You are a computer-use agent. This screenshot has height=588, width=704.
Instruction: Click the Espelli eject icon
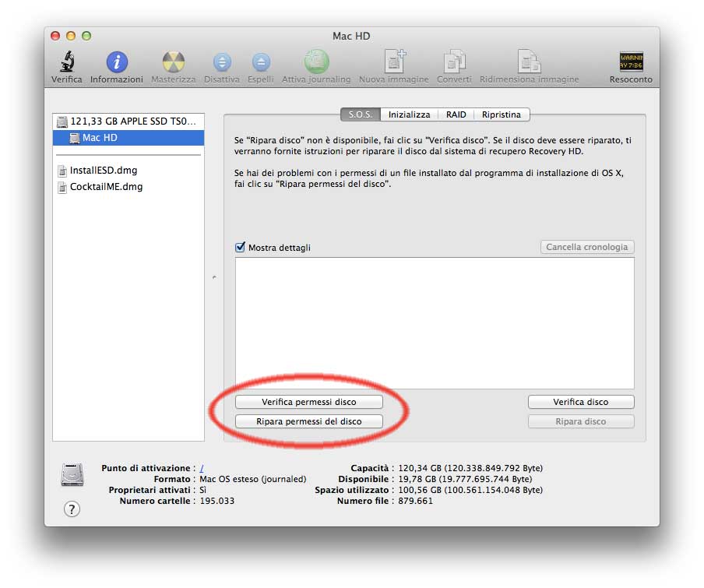[x=260, y=62]
